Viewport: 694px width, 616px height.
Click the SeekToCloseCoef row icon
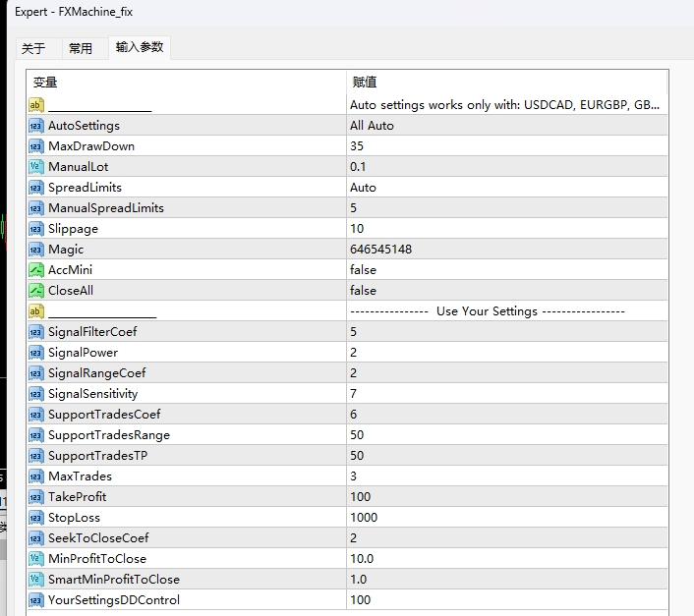click(36, 538)
